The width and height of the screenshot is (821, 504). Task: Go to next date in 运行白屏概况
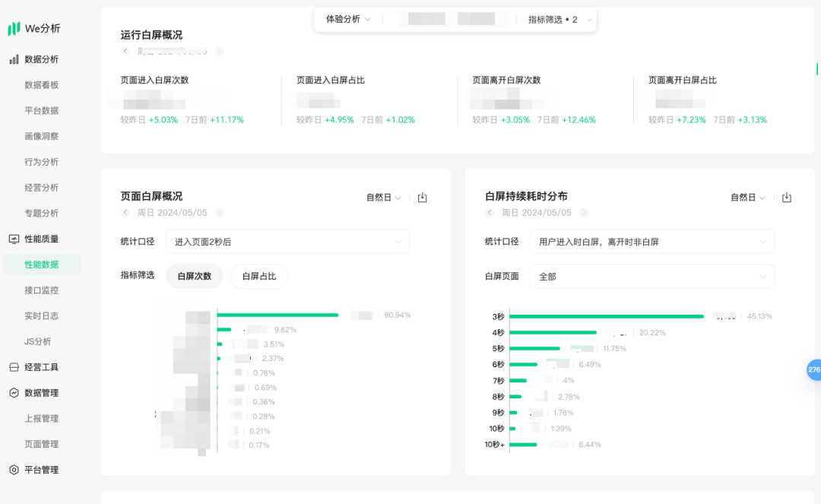pyautogui.click(x=220, y=51)
